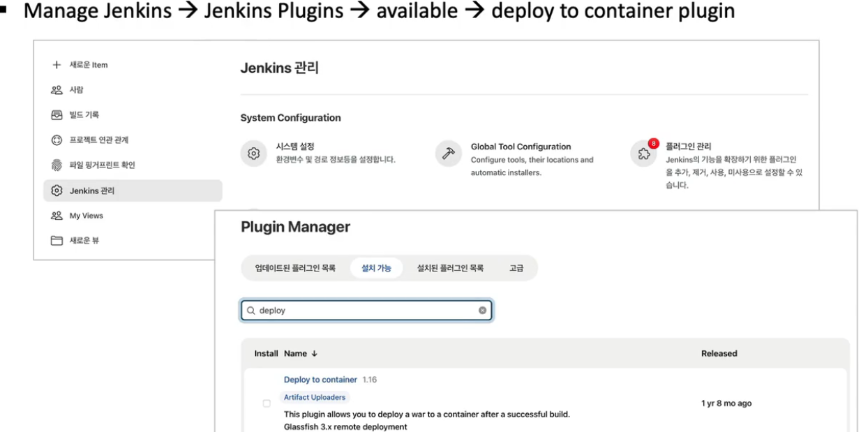Click the My Views people icon

tap(57, 216)
